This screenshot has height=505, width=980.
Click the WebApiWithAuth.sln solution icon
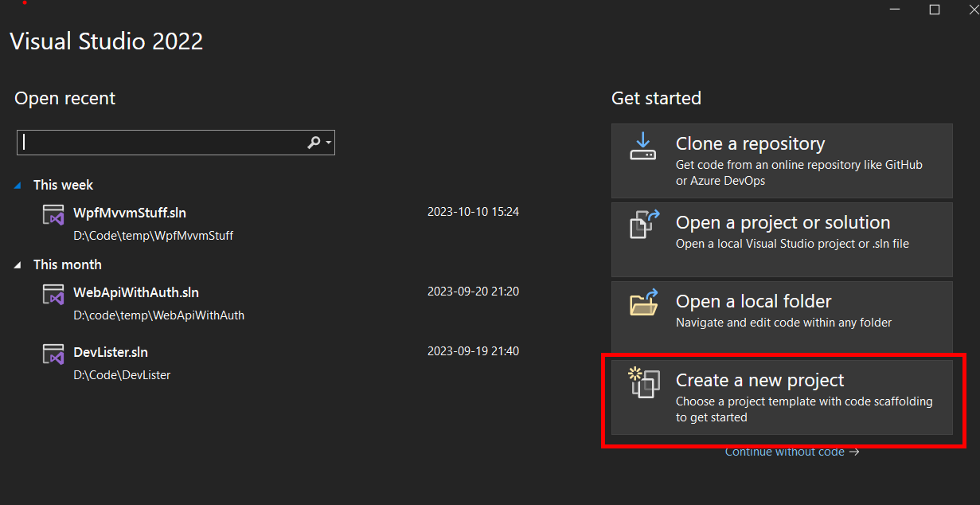tap(53, 295)
